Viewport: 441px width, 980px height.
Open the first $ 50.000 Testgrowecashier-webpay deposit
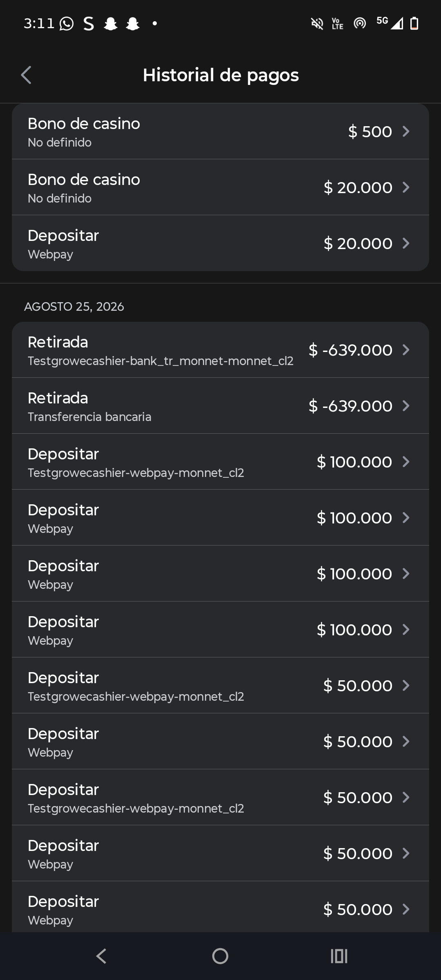click(220, 686)
